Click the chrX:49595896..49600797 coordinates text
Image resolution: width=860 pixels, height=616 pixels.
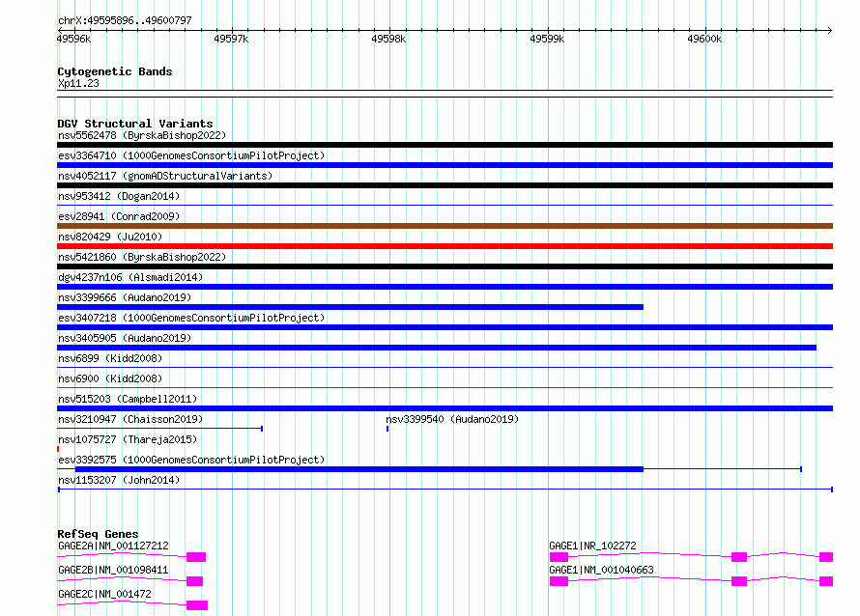tap(125, 20)
